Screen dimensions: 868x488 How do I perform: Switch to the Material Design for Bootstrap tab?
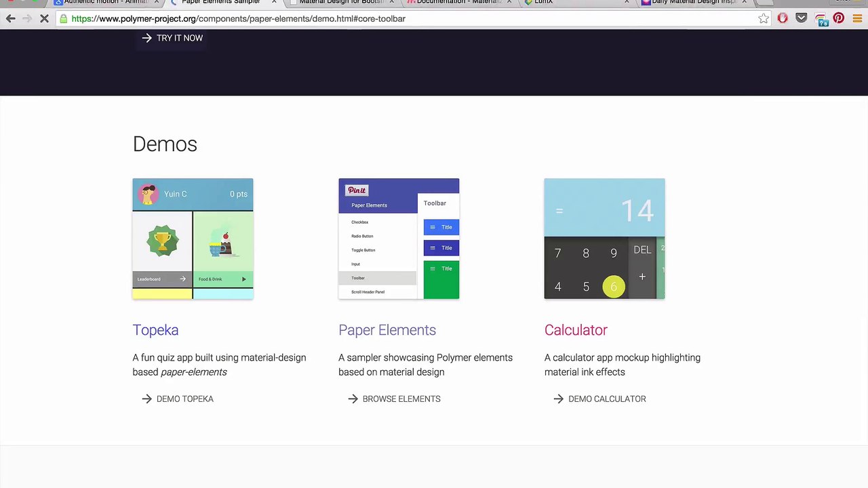[341, 3]
